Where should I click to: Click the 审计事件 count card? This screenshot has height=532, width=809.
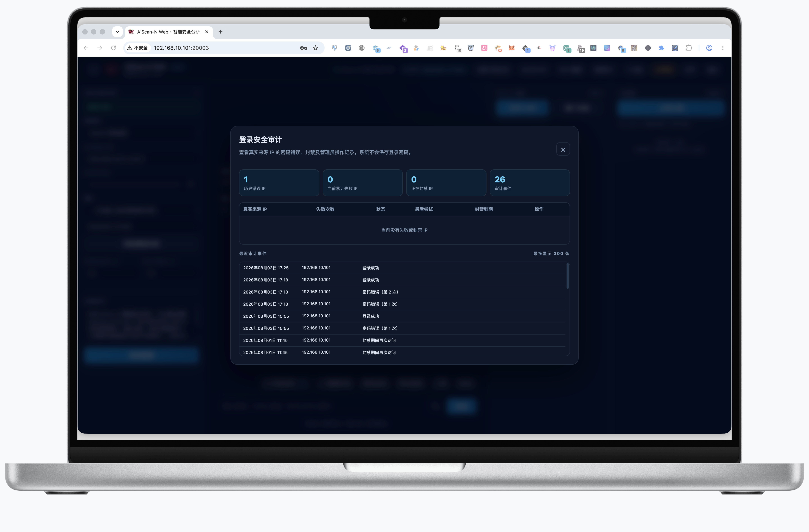coord(530,183)
